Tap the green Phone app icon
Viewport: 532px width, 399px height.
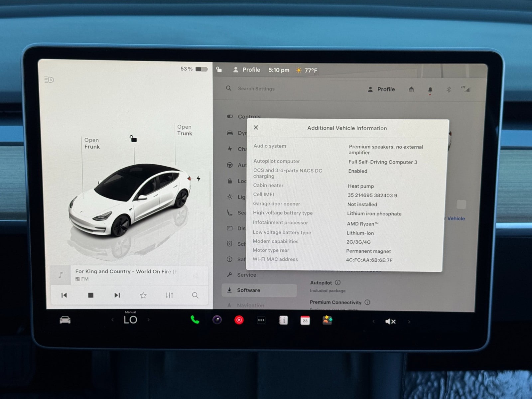[x=195, y=320]
